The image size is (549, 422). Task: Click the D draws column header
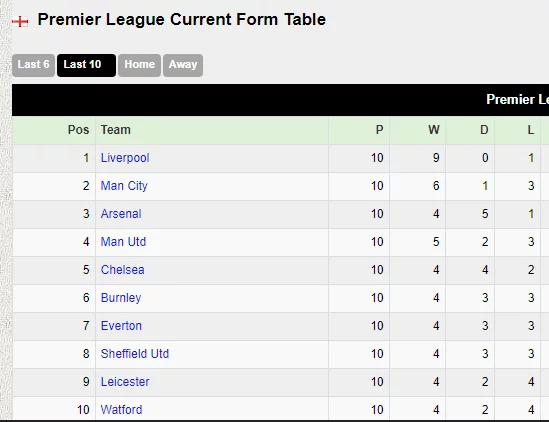tap(484, 130)
